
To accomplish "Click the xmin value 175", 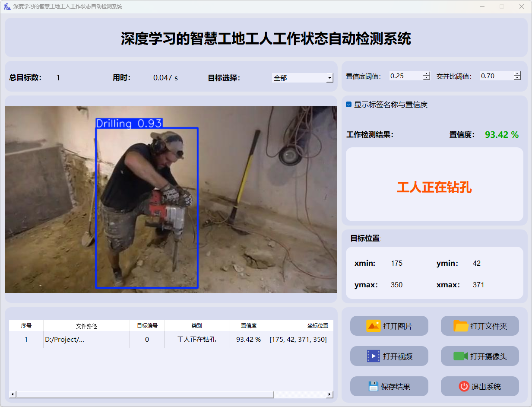I will pos(396,263).
